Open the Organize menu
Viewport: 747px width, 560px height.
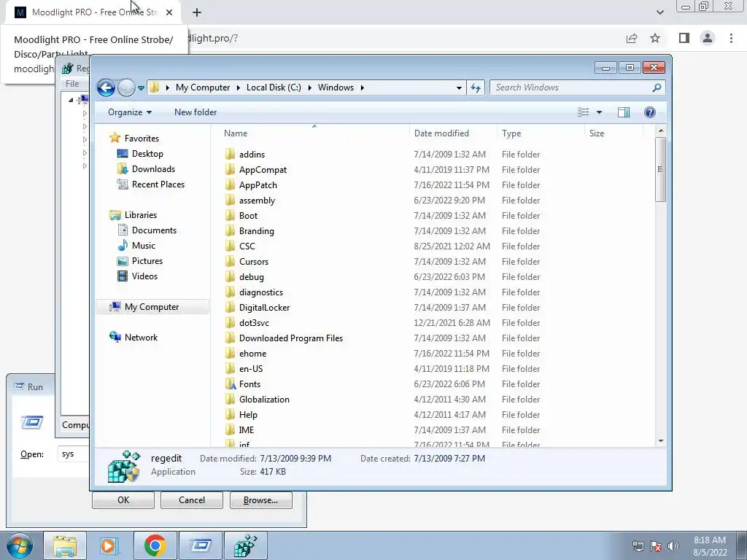130,112
